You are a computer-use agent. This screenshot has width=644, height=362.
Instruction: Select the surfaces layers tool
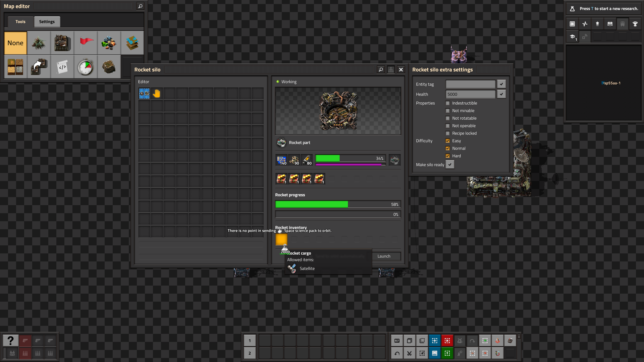click(x=132, y=43)
